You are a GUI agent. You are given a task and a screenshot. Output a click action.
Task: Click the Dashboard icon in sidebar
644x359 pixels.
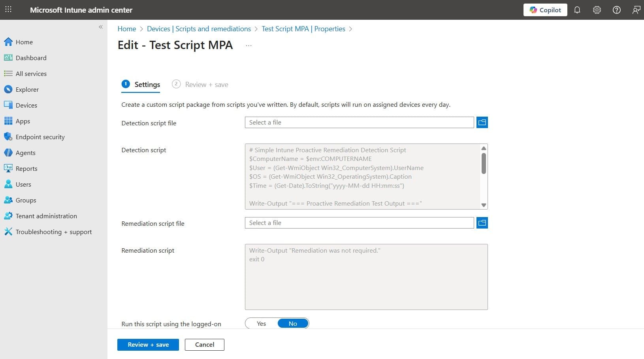pyautogui.click(x=8, y=58)
